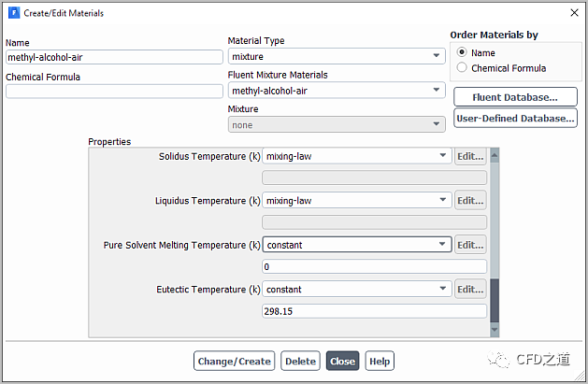Click the Properties scrollbar down arrow
Image resolution: width=588 pixels, height=384 pixels.
pyautogui.click(x=495, y=330)
